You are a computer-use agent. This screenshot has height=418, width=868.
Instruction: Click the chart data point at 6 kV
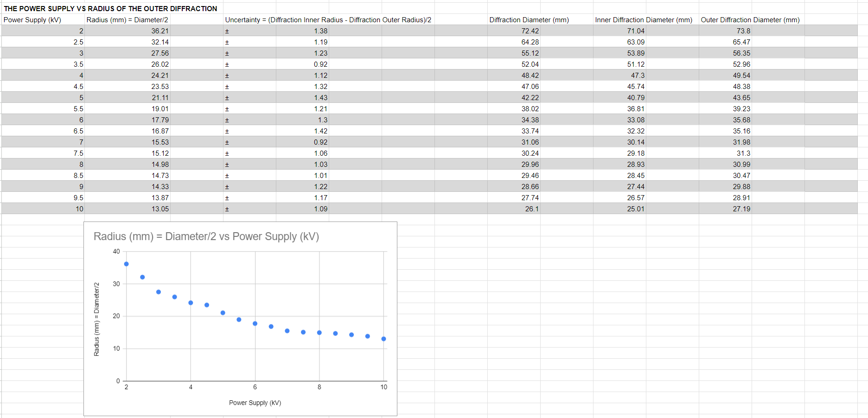[x=255, y=323]
